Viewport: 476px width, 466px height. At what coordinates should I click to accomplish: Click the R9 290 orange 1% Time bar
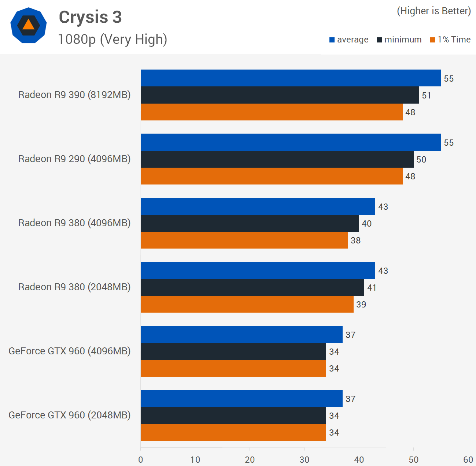point(272,176)
